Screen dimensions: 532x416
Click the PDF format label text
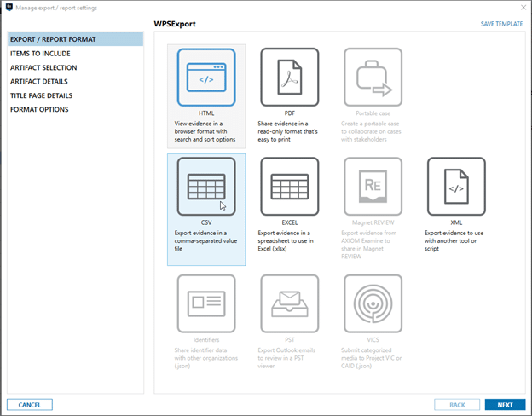[x=290, y=113]
